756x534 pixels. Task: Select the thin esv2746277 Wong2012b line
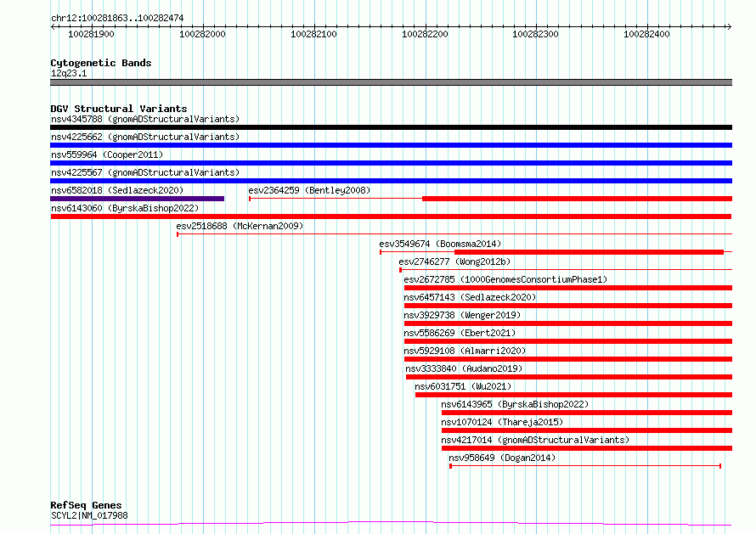pyautogui.click(x=566, y=270)
